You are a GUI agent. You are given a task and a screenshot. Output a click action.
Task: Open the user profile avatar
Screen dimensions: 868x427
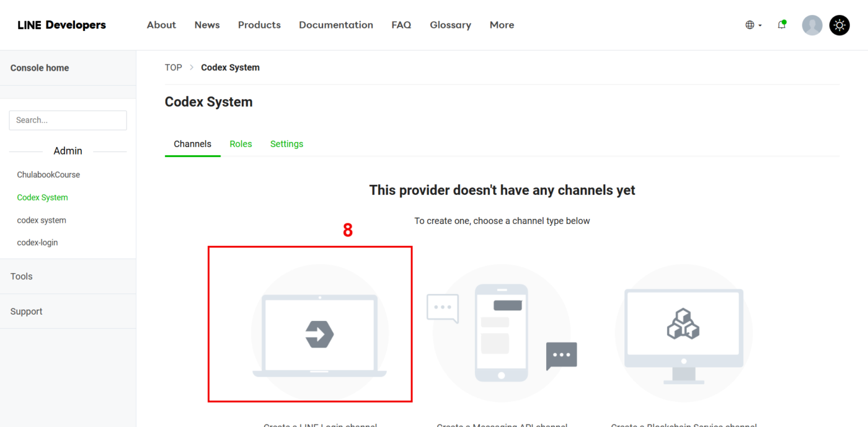[x=812, y=25]
